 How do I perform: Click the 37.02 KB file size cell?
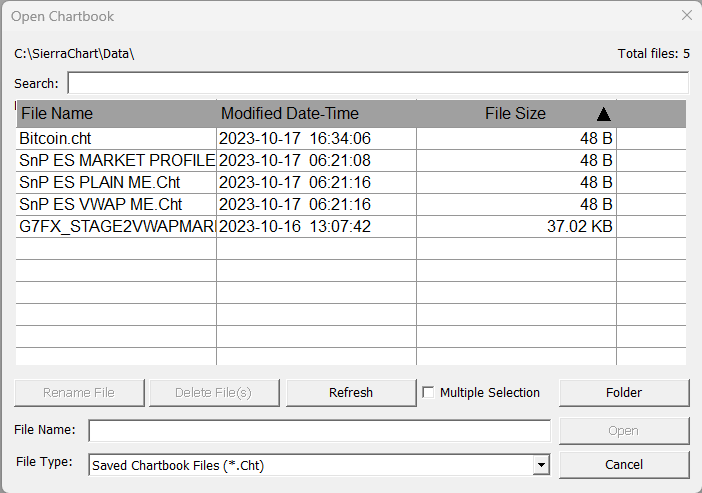(580, 227)
